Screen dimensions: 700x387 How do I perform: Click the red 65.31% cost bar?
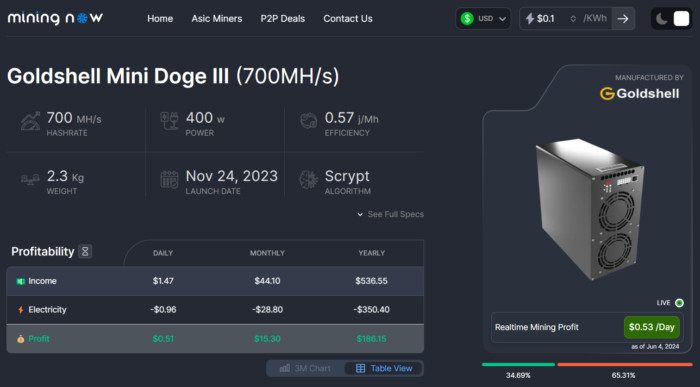pos(625,365)
